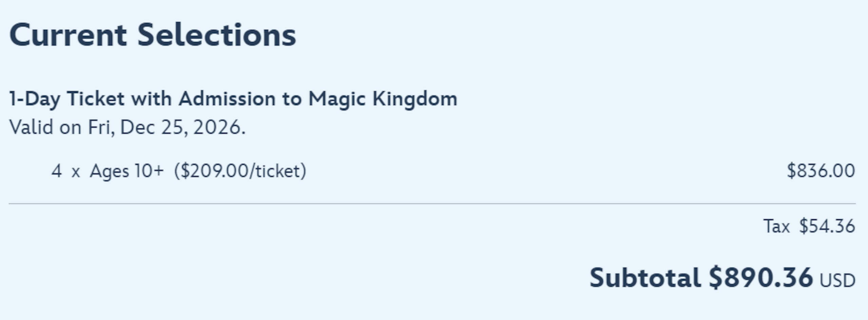Click the word Admission in the ticket title
Viewport: 868px width, 320px height.
coord(227,99)
